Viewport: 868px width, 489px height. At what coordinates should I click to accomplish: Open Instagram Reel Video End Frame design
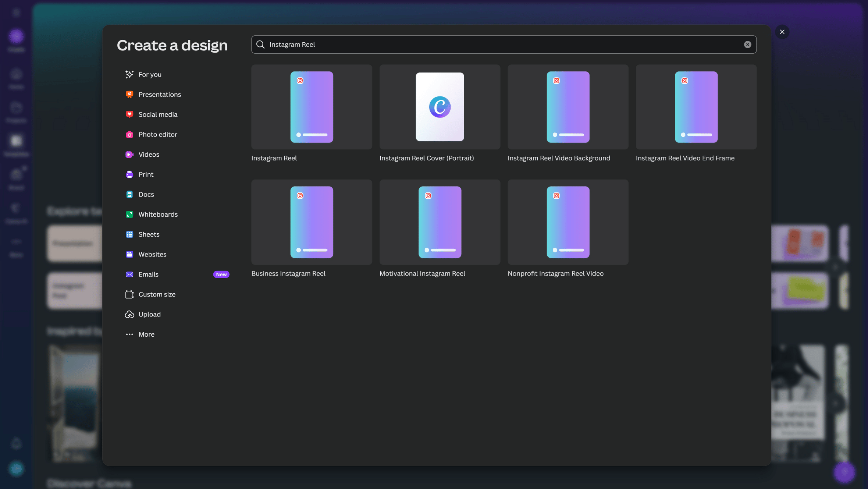pyautogui.click(x=696, y=107)
